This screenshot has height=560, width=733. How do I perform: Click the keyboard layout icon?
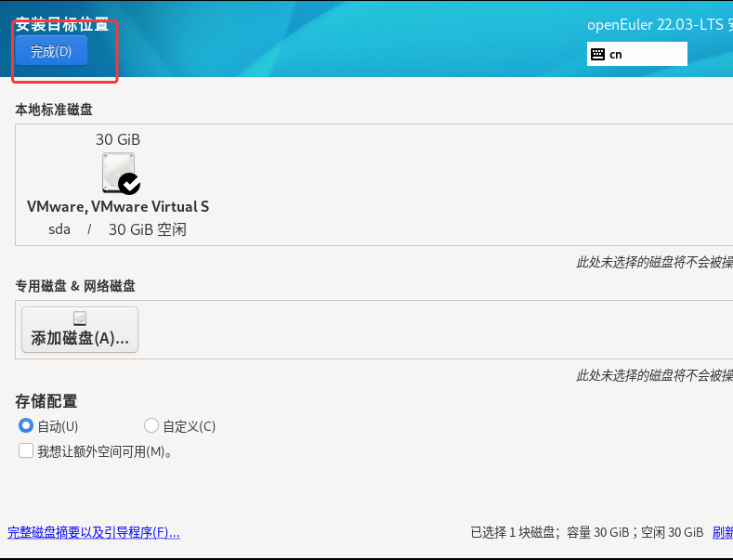597,54
